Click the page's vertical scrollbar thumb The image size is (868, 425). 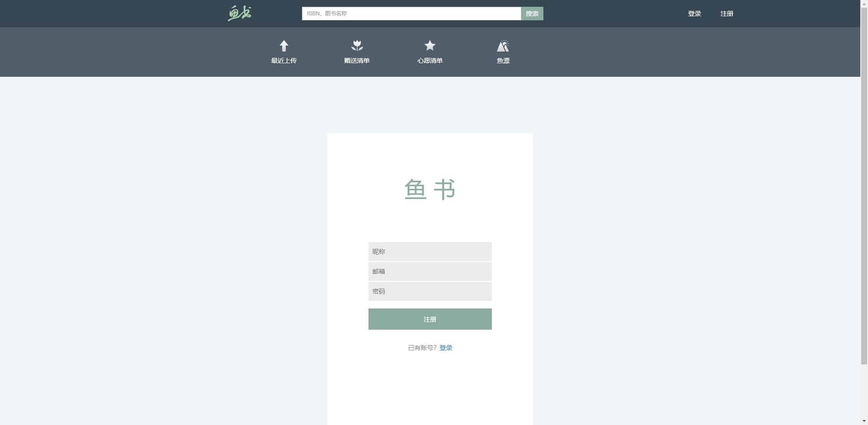[864, 185]
